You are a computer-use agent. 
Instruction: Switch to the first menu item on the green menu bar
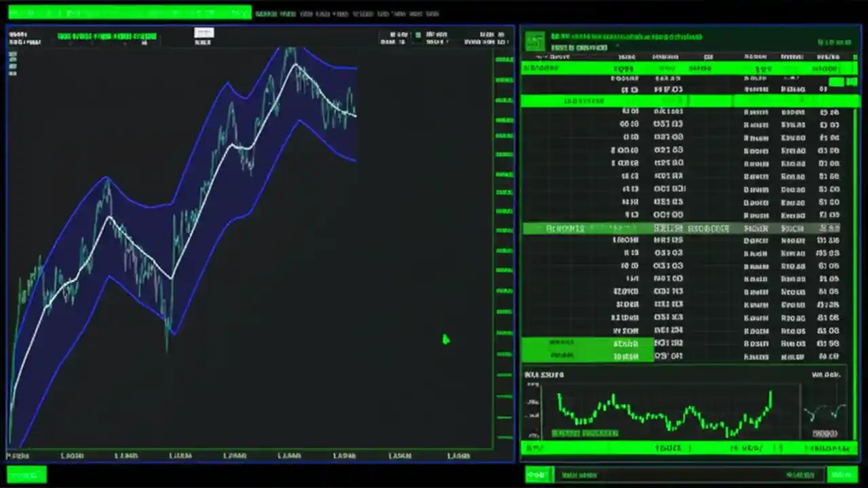[x=266, y=13]
